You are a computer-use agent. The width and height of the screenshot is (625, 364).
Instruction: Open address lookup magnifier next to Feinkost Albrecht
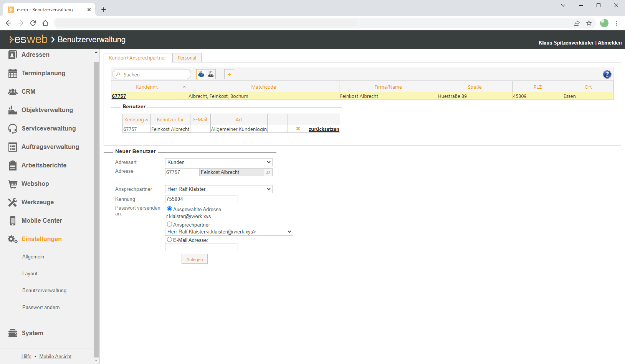click(x=268, y=172)
